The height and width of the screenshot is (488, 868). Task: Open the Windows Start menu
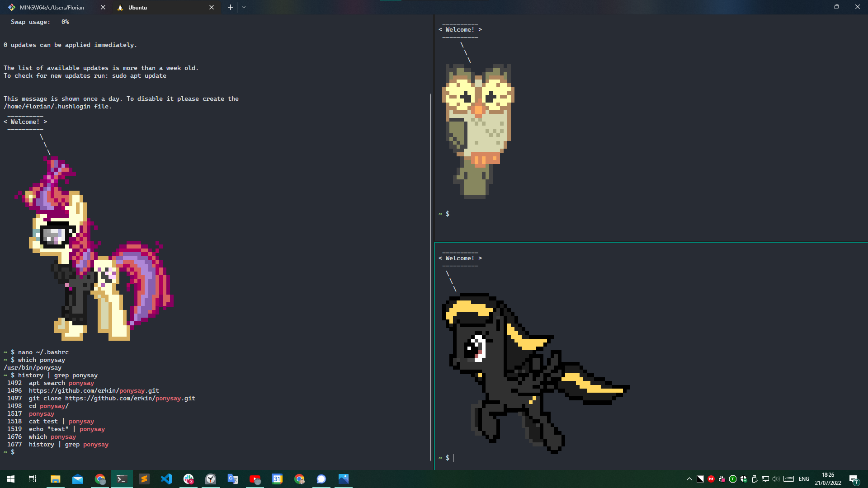click(x=11, y=479)
